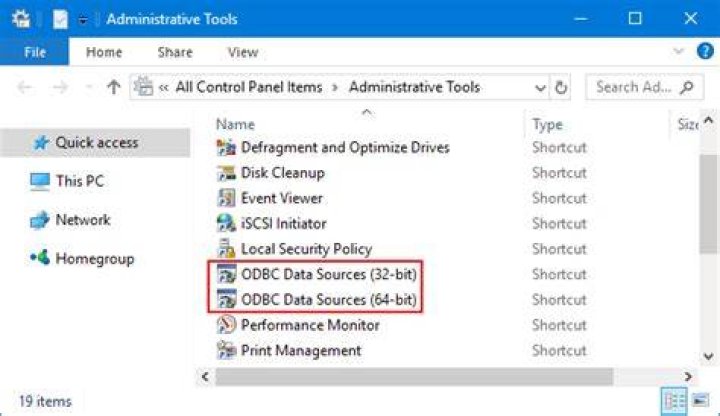Click the Homegroup icon in sidebar
The image size is (720, 416).
pos(40,258)
